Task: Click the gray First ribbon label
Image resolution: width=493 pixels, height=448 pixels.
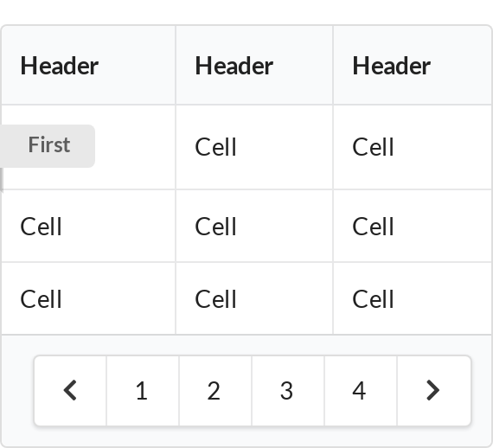Action: (48, 146)
